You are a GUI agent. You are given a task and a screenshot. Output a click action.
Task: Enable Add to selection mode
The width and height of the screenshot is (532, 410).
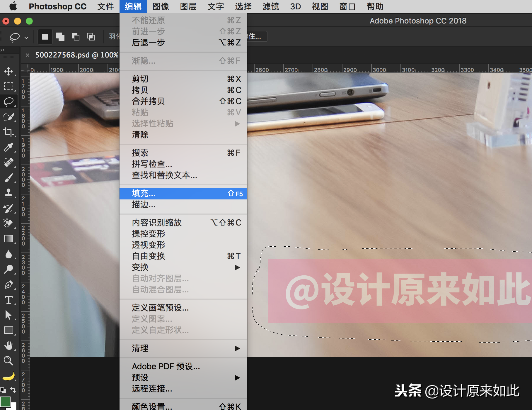(61, 37)
